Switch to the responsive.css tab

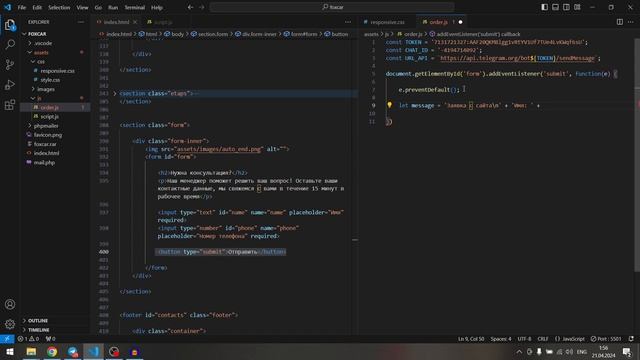(387, 22)
